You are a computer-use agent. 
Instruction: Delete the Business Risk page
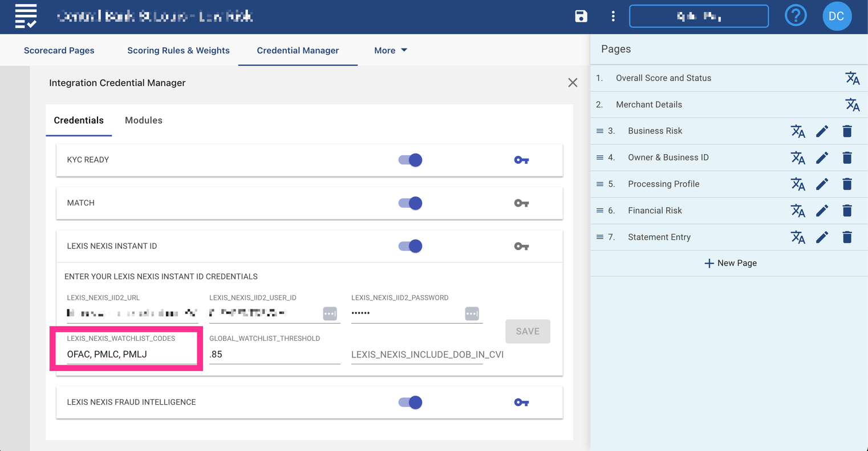[847, 131]
